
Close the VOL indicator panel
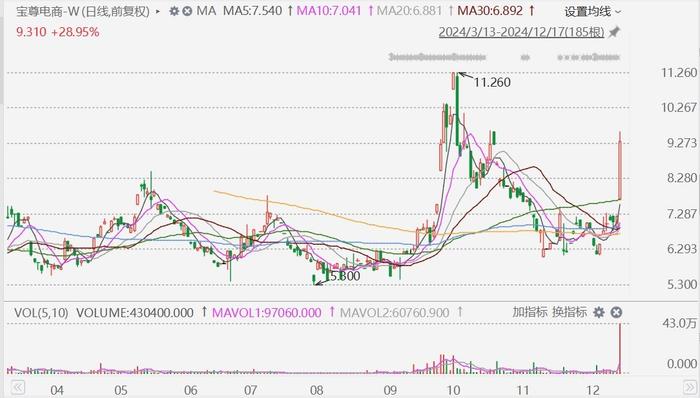coord(616,312)
